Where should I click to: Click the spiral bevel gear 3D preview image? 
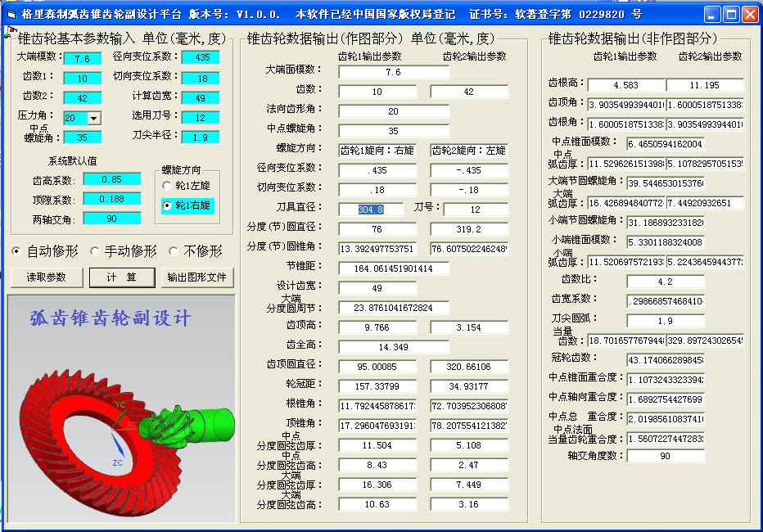(x=121, y=408)
